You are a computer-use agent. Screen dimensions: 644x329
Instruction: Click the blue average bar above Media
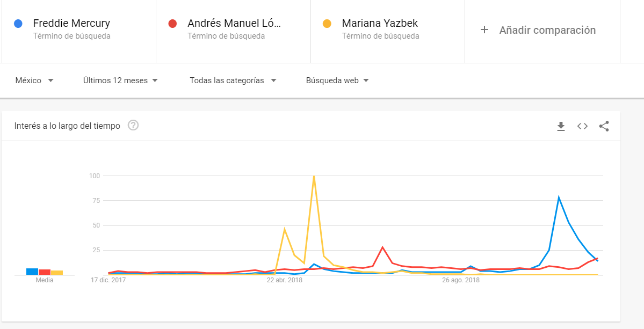point(32,272)
